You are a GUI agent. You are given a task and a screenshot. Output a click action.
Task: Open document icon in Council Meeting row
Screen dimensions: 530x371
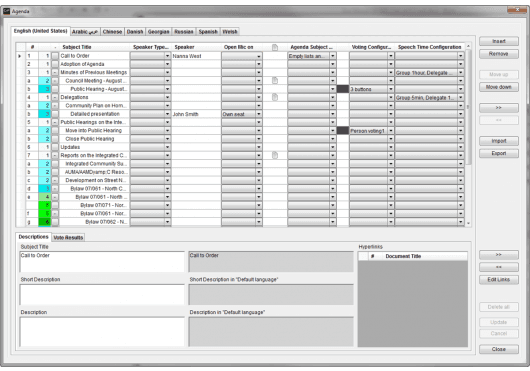(x=275, y=81)
